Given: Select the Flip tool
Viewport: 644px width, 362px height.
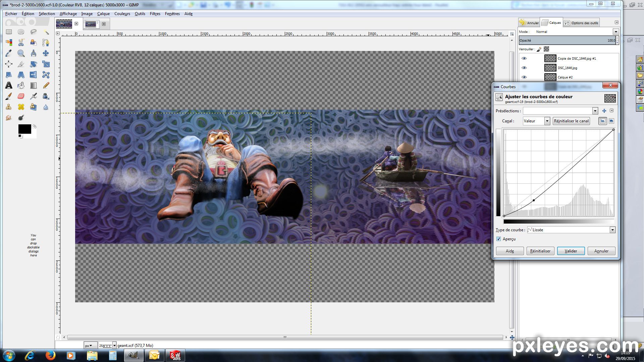Looking at the screenshot, I should (33, 75).
